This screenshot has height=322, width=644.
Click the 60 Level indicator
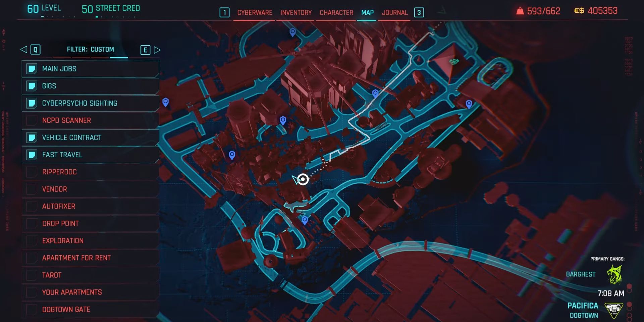pos(44,8)
